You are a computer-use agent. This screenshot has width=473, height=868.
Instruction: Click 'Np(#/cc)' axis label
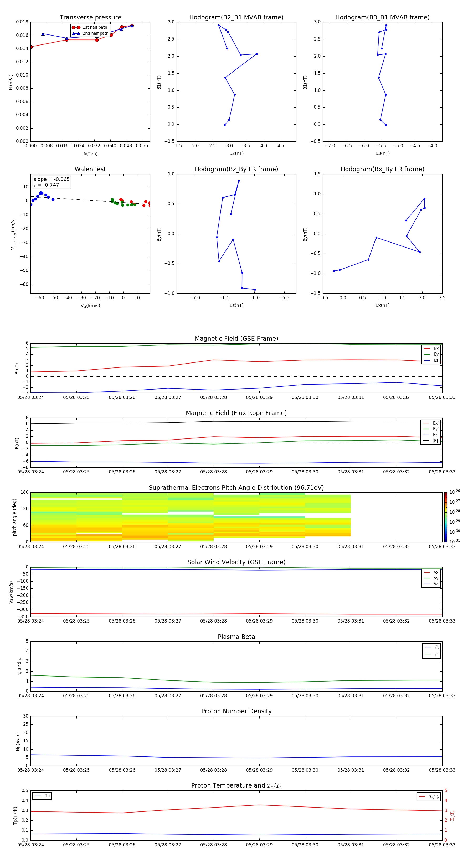(18, 741)
